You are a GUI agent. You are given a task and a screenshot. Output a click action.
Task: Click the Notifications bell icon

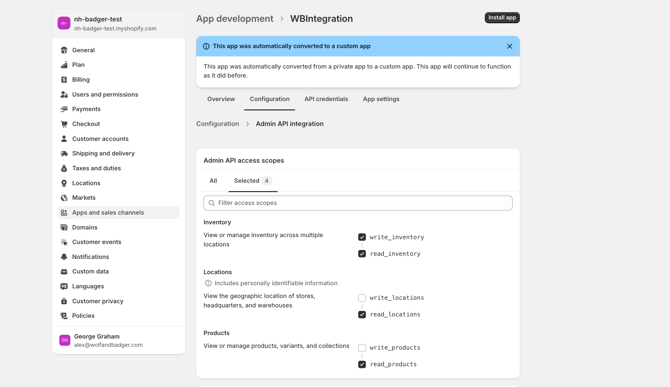(64, 257)
